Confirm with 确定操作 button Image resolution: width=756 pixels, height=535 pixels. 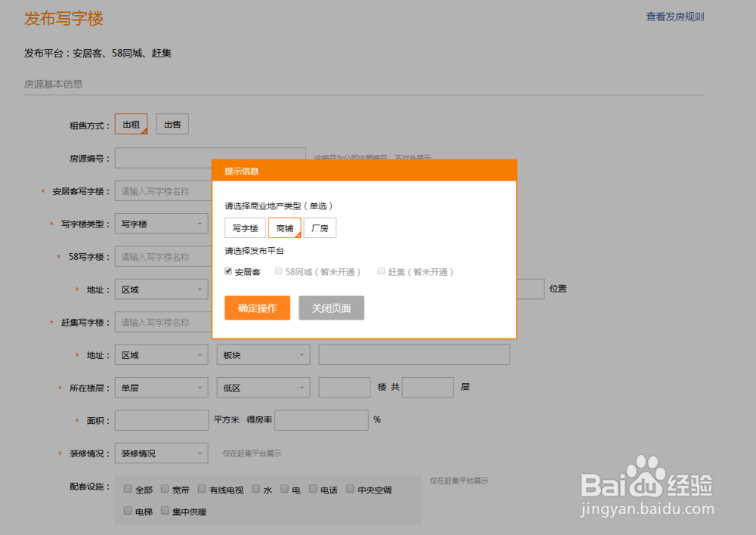coord(258,308)
